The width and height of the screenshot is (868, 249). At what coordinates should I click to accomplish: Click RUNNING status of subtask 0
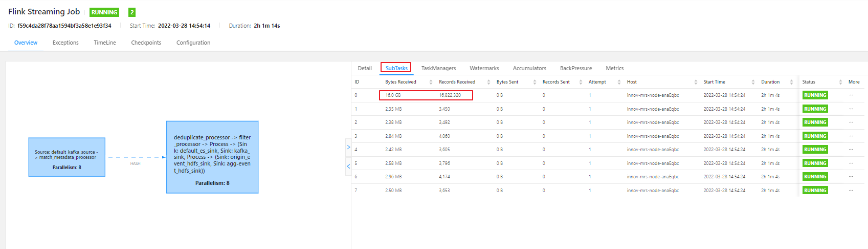coord(815,95)
